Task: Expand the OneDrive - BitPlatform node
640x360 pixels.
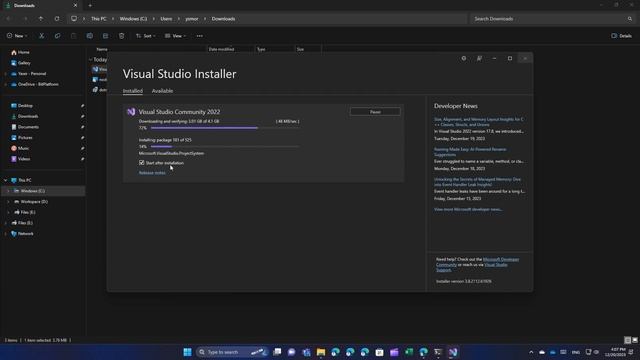Action: (6, 84)
